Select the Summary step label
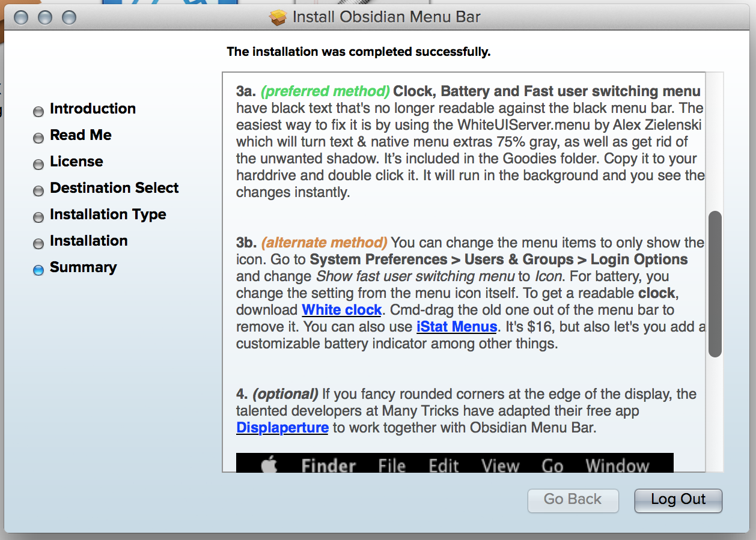Screen dimensions: 756x540 coord(83,267)
